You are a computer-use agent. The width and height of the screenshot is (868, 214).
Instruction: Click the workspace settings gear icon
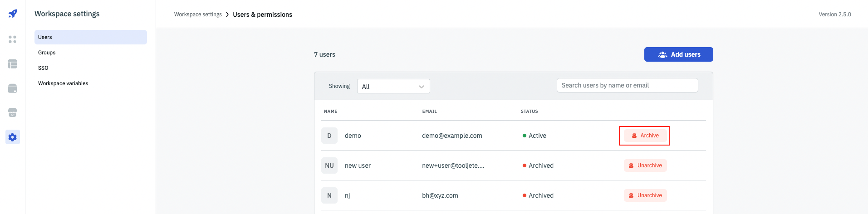point(13,137)
